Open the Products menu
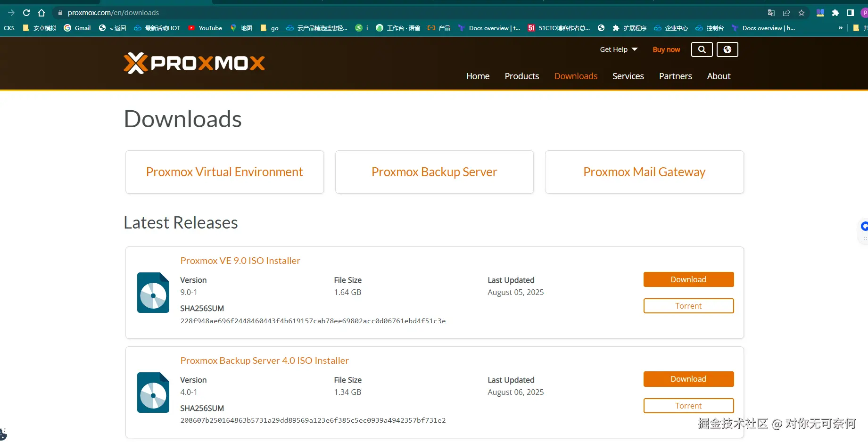Screen dimensions: 868x442 [x=522, y=76]
